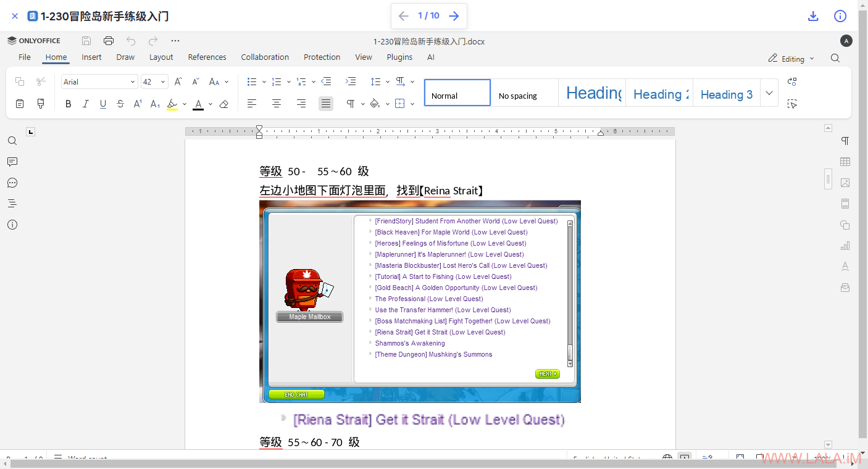The height and width of the screenshot is (469, 868).
Task: Click the Clear style eraser icon
Action: pyautogui.click(x=224, y=104)
